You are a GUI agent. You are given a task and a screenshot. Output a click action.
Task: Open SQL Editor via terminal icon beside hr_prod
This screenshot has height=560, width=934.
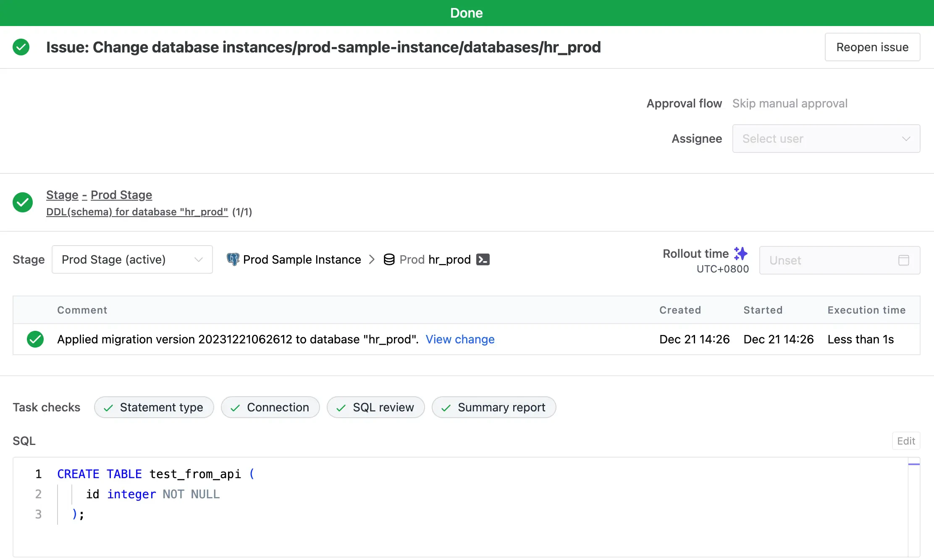click(483, 259)
